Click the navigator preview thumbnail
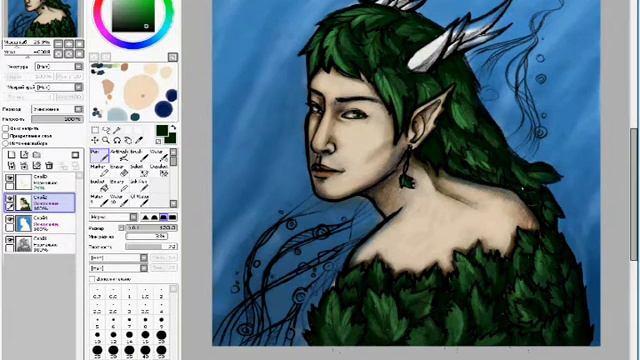Screen dimensions: 640x360 click(43, 18)
